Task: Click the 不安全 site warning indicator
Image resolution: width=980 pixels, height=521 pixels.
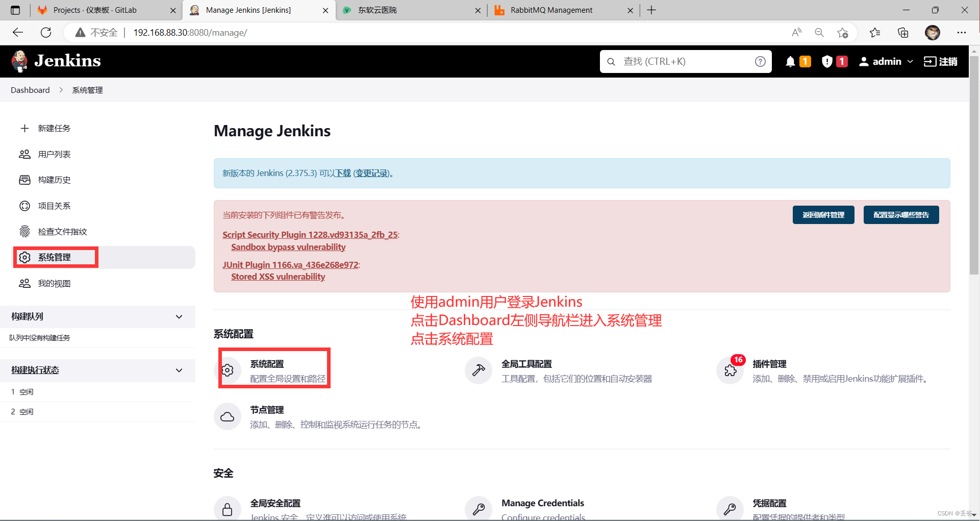Action: click(x=96, y=33)
